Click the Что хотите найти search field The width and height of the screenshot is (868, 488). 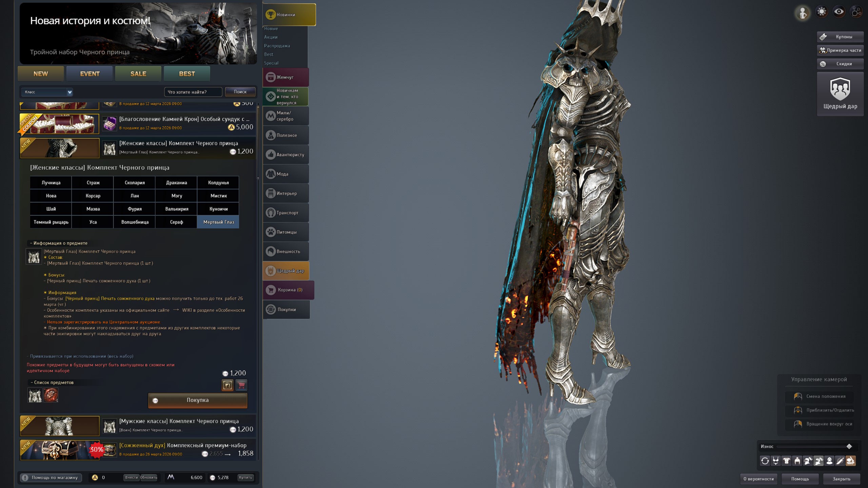(193, 92)
